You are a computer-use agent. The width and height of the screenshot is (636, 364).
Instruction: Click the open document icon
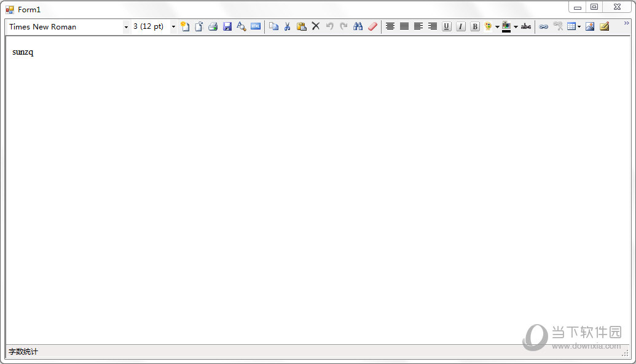(x=198, y=26)
